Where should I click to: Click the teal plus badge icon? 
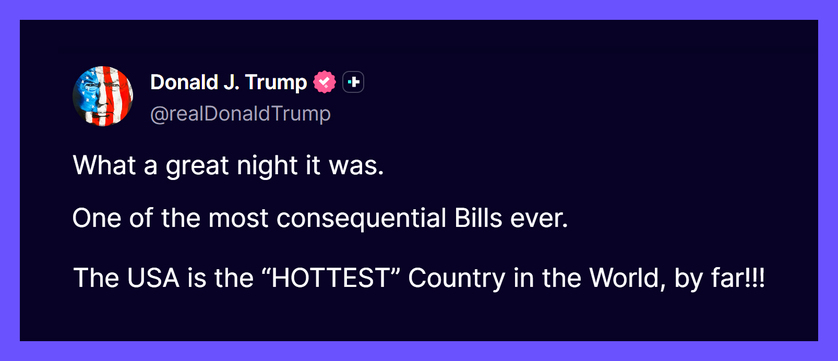pos(353,82)
